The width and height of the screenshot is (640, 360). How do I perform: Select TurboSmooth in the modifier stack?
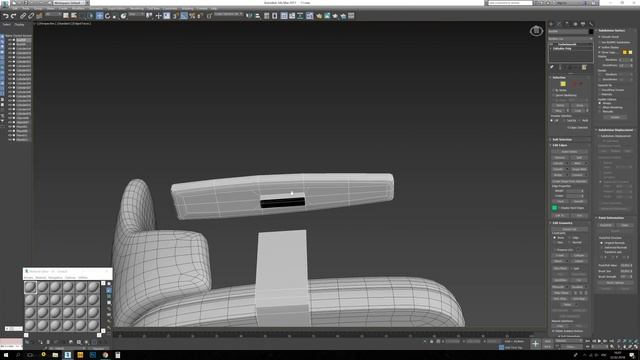click(x=567, y=44)
